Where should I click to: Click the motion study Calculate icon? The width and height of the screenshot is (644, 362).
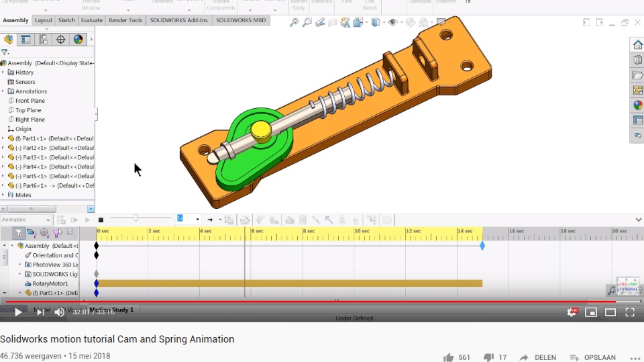pos(61,220)
